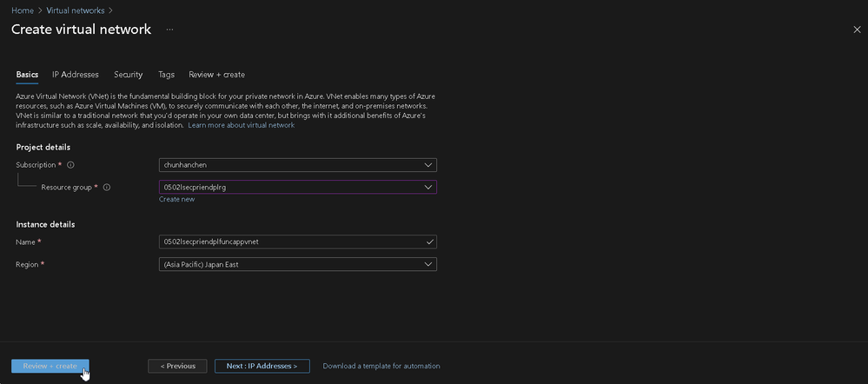Click the Instance details heading text
The height and width of the screenshot is (384, 868).
45,225
